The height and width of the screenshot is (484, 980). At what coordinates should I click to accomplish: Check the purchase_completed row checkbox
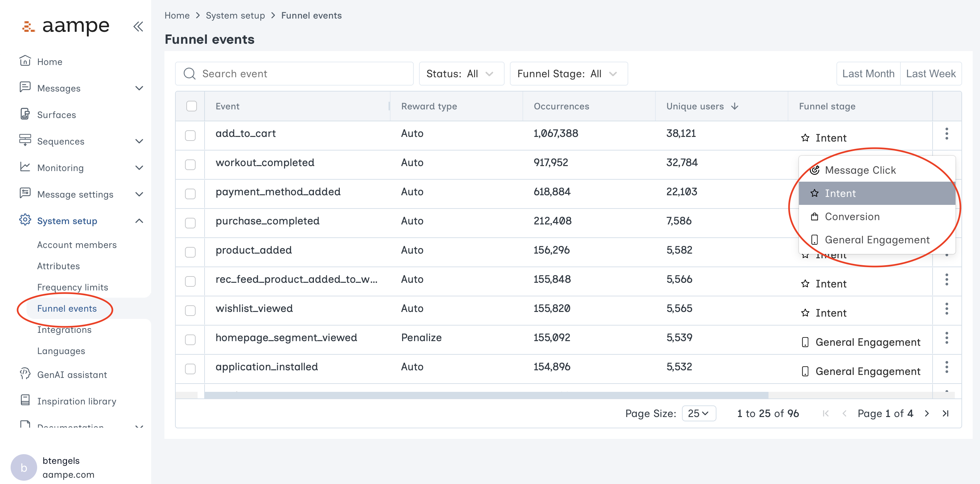pyautogui.click(x=190, y=223)
